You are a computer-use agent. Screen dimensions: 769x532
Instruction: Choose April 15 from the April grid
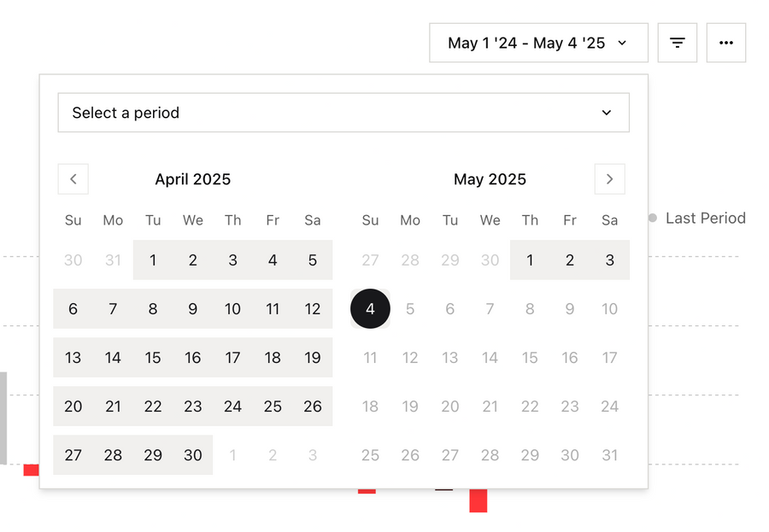153,357
